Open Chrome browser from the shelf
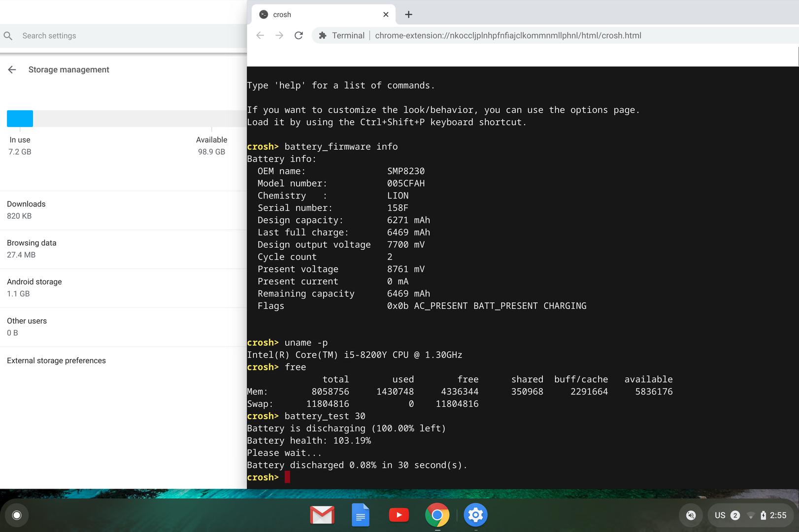This screenshot has width=799, height=532. pyautogui.click(x=437, y=515)
